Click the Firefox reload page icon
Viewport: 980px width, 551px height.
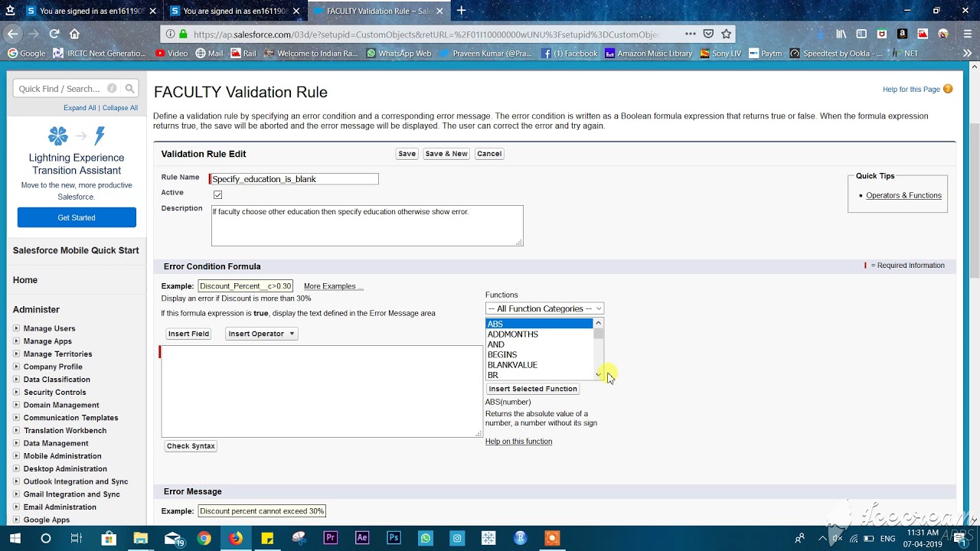click(54, 34)
